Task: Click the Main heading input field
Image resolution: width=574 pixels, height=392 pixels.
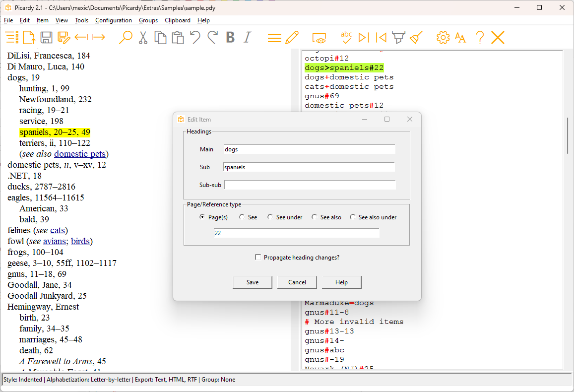Action: pyautogui.click(x=309, y=149)
